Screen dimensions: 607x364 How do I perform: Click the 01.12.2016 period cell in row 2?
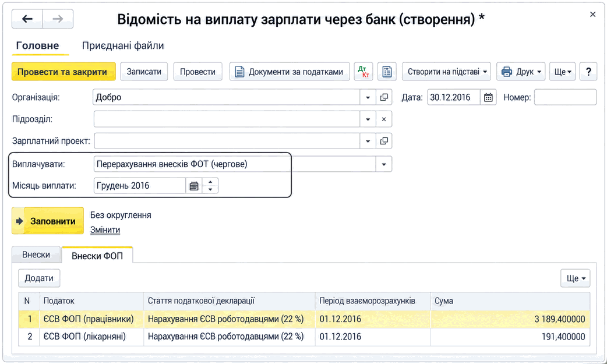[x=373, y=337]
